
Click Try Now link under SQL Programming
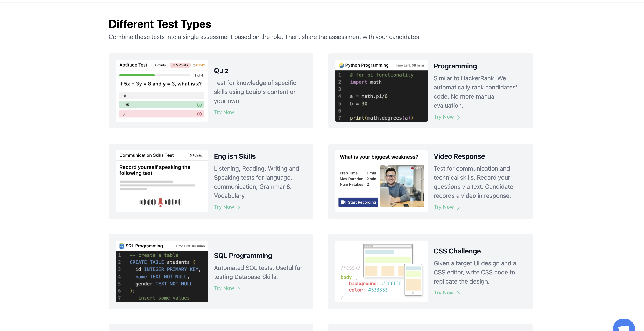(x=227, y=288)
